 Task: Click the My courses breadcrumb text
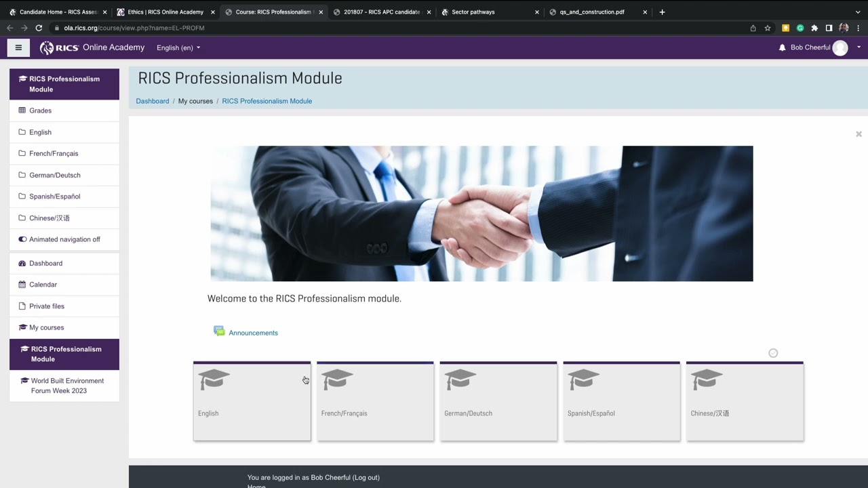point(195,101)
